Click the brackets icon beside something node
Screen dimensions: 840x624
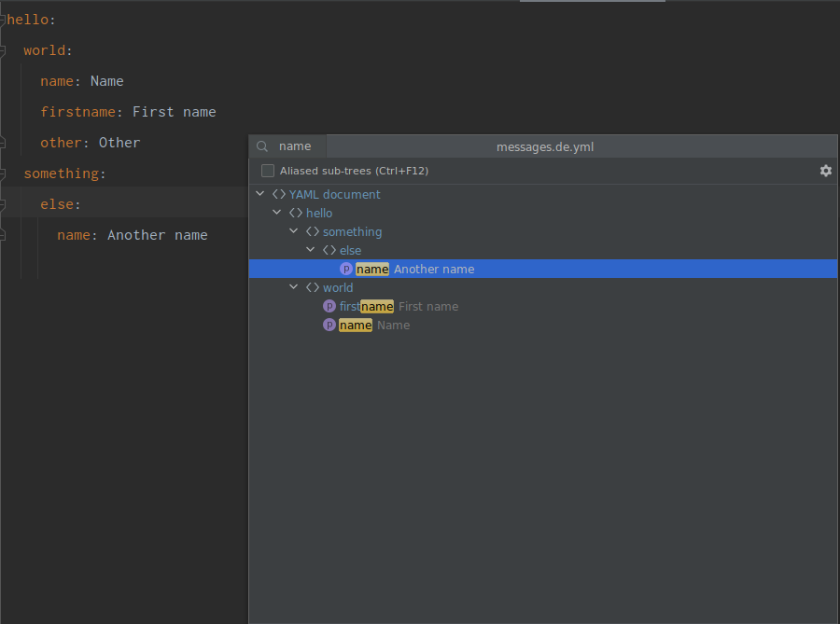[313, 231]
